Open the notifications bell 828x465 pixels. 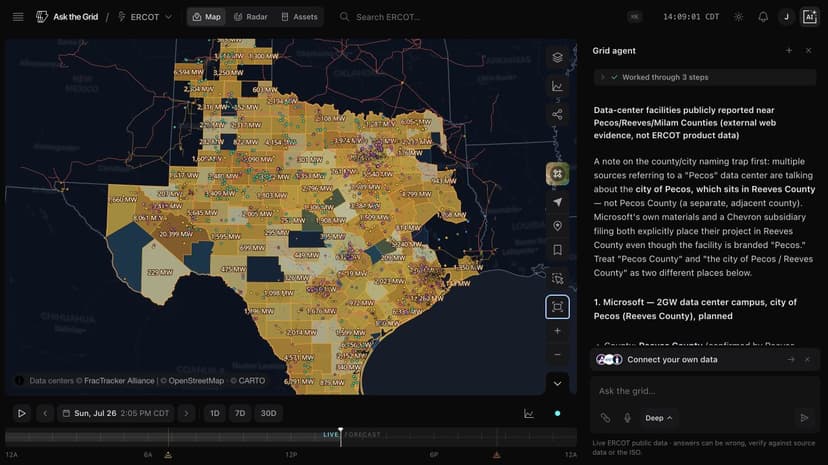pos(763,17)
